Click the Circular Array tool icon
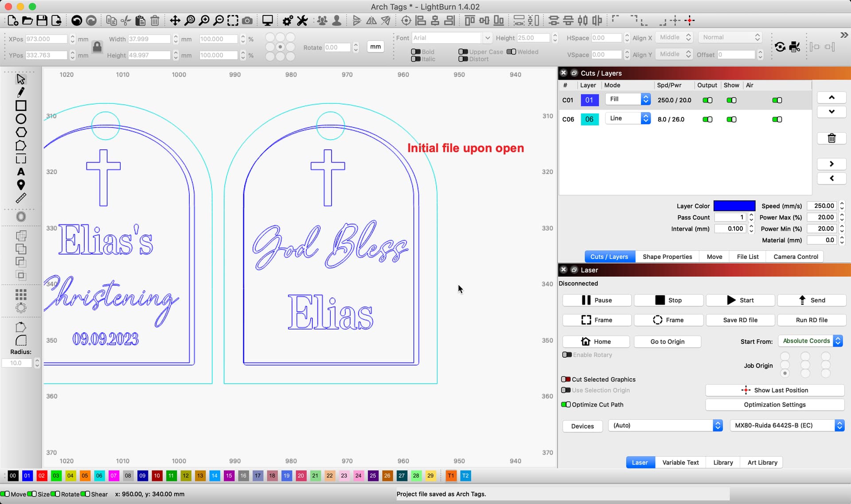This screenshot has height=504, width=851. pyautogui.click(x=21, y=308)
